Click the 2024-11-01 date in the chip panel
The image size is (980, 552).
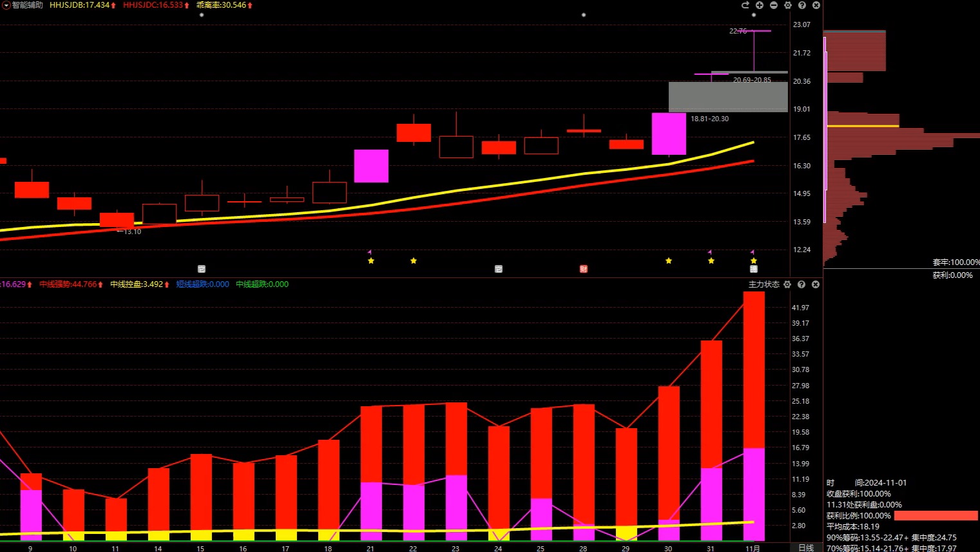885,483
